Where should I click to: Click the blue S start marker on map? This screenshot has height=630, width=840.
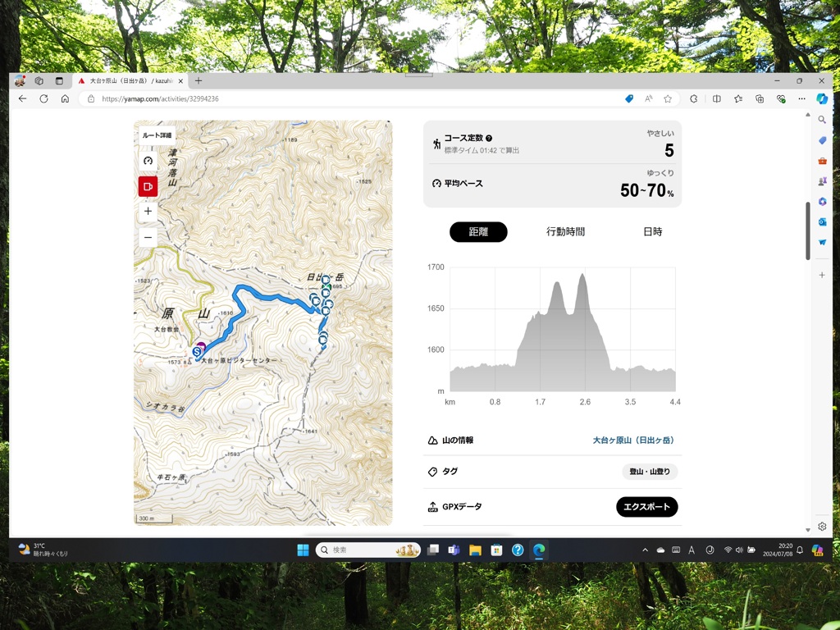[197, 352]
